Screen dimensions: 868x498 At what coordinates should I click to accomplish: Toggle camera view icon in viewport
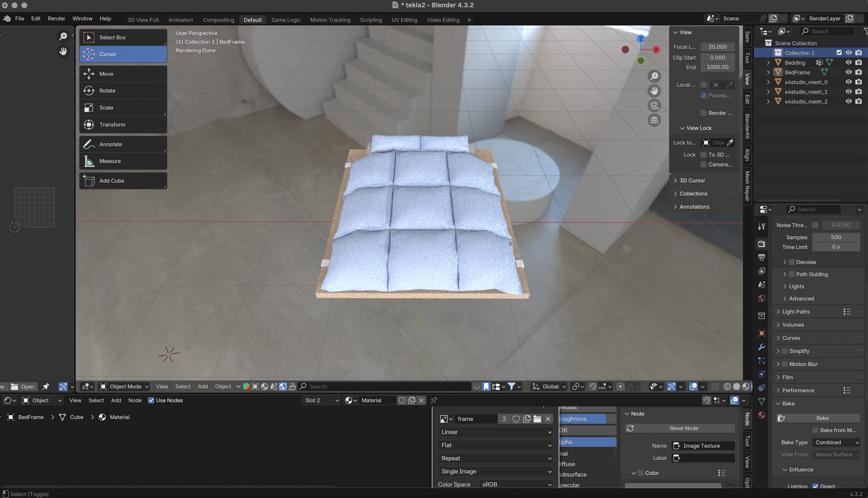click(654, 105)
